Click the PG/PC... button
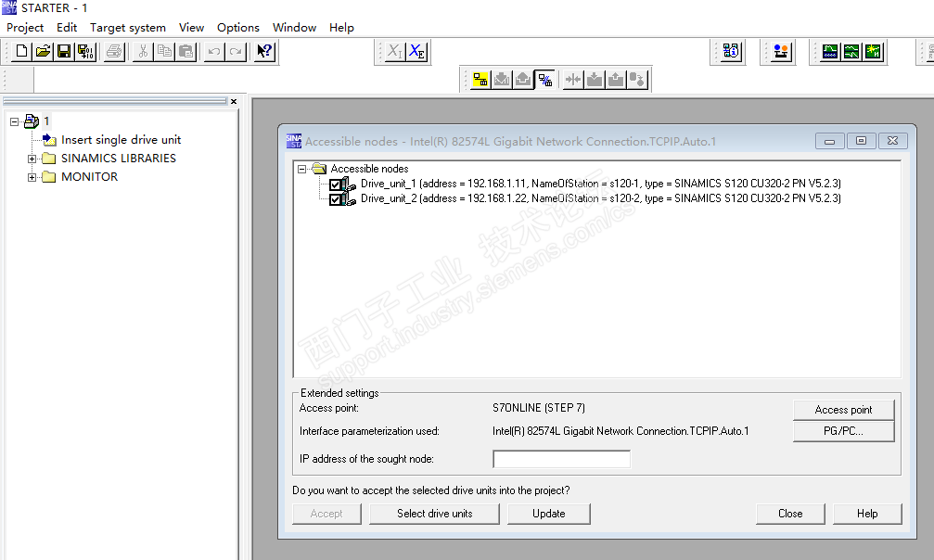 point(843,431)
